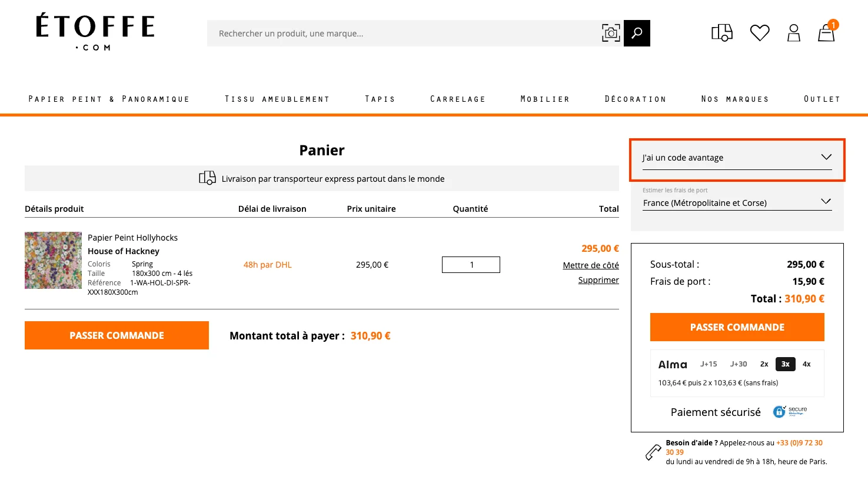Screen dimensions: 868x493
Task: Click "Paiement sécurisé" text
Action: [716, 412]
